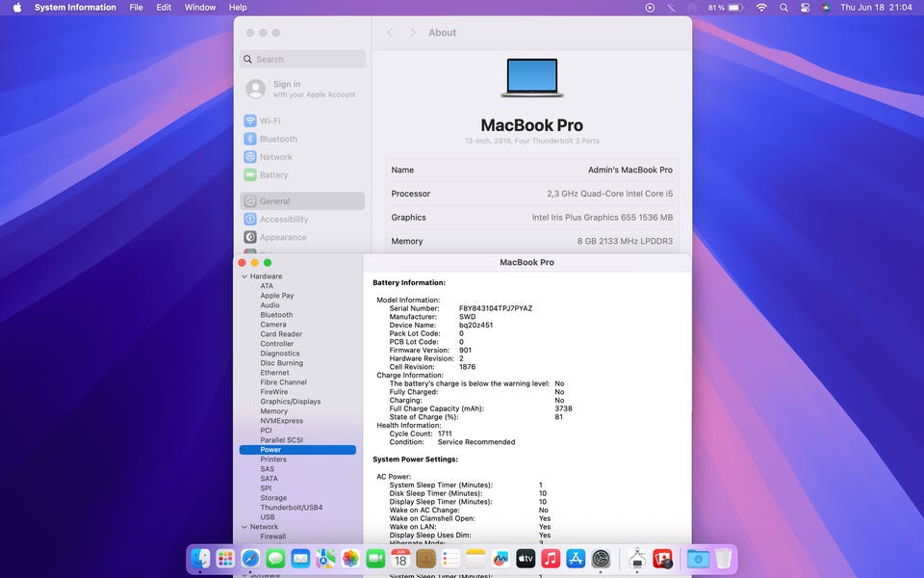Launch Safari from the Dock

click(x=250, y=558)
